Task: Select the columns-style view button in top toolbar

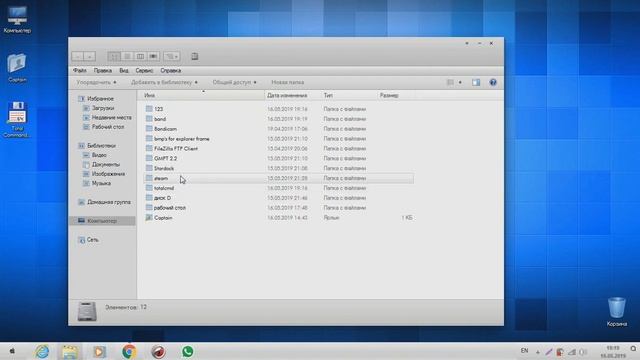Action: (140, 56)
